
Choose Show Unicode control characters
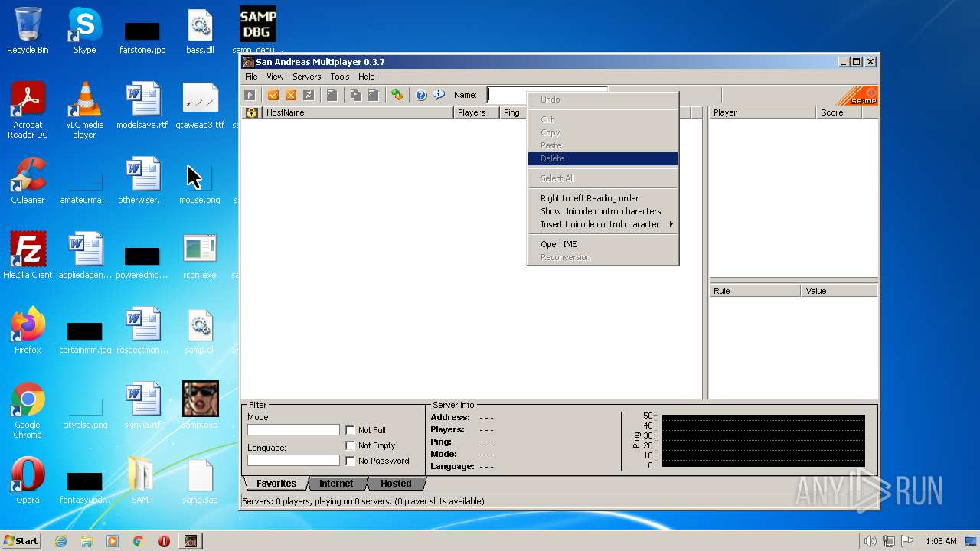pos(603,211)
